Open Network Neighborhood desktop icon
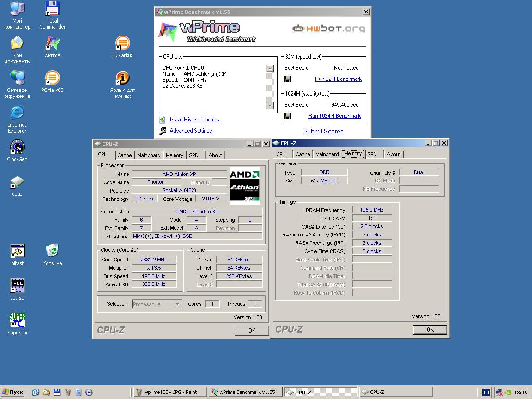 [x=17, y=85]
